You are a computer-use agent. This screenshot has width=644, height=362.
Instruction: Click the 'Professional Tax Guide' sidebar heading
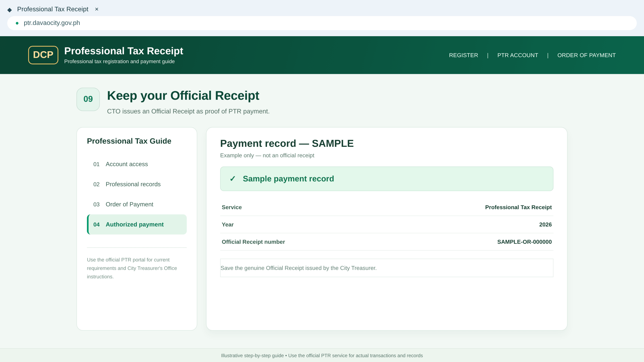[x=129, y=141]
